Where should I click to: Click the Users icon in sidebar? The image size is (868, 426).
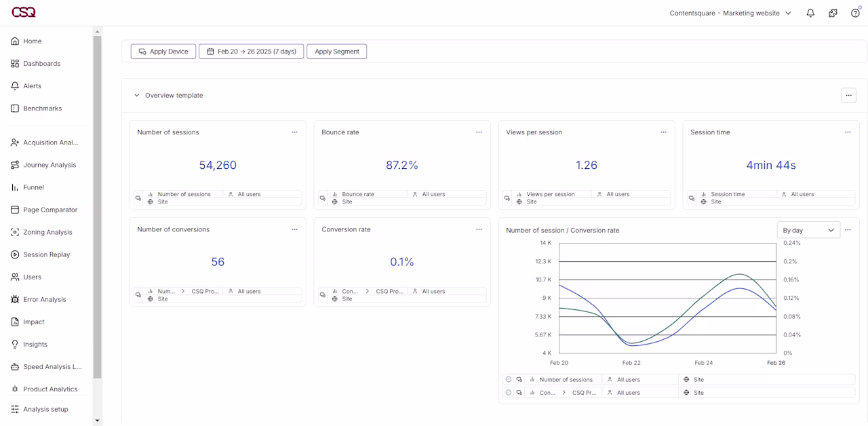coord(15,277)
